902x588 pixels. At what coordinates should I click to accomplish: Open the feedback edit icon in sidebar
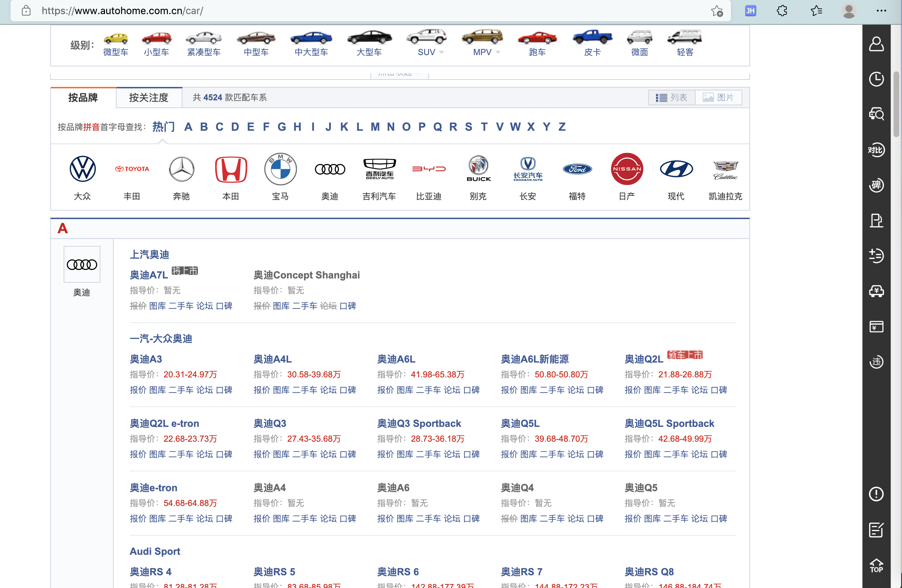[876, 530]
